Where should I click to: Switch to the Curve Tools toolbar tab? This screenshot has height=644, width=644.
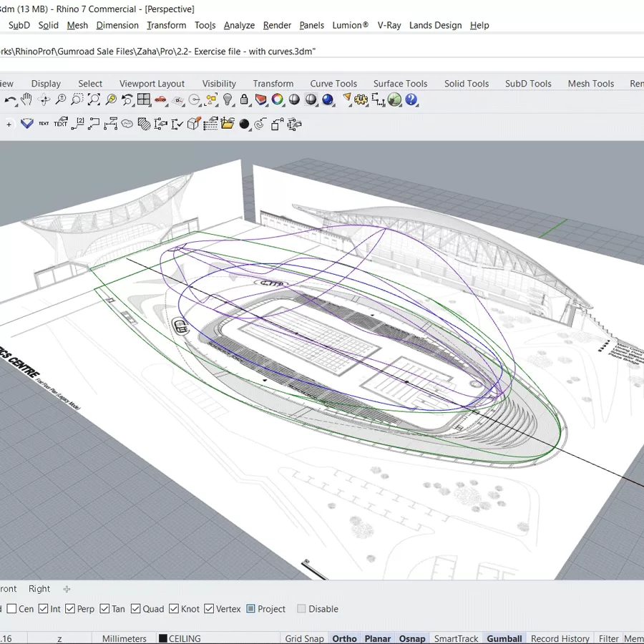pos(333,84)
